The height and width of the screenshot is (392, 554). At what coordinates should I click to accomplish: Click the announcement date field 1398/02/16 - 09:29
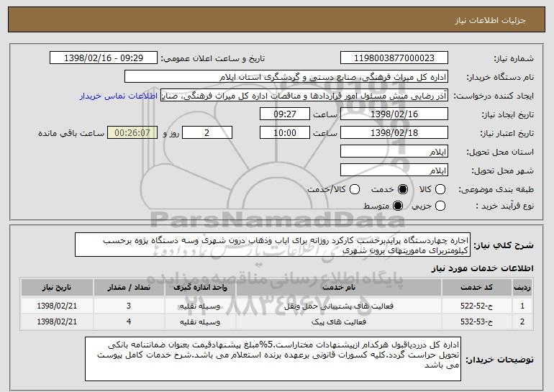tap(104, 58)
